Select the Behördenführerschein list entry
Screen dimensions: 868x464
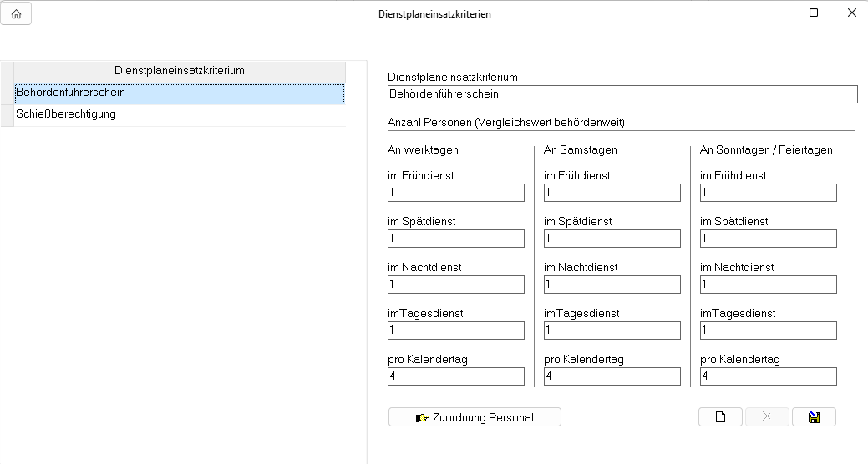click(179, 93)
